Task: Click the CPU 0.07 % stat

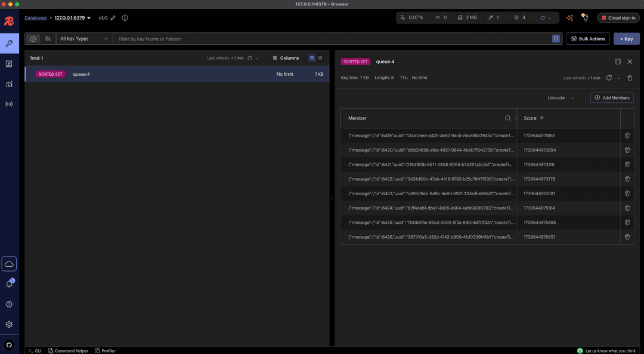Action: 411,18
